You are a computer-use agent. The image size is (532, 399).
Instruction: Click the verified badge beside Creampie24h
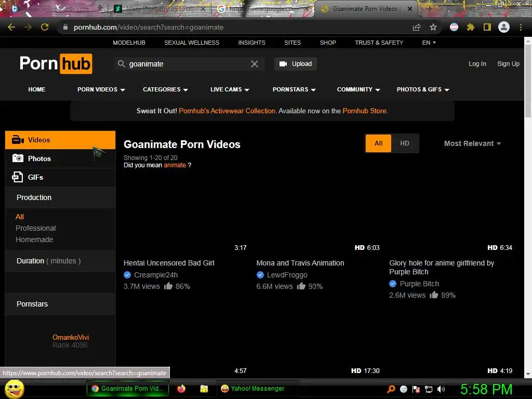coord(127,275)
